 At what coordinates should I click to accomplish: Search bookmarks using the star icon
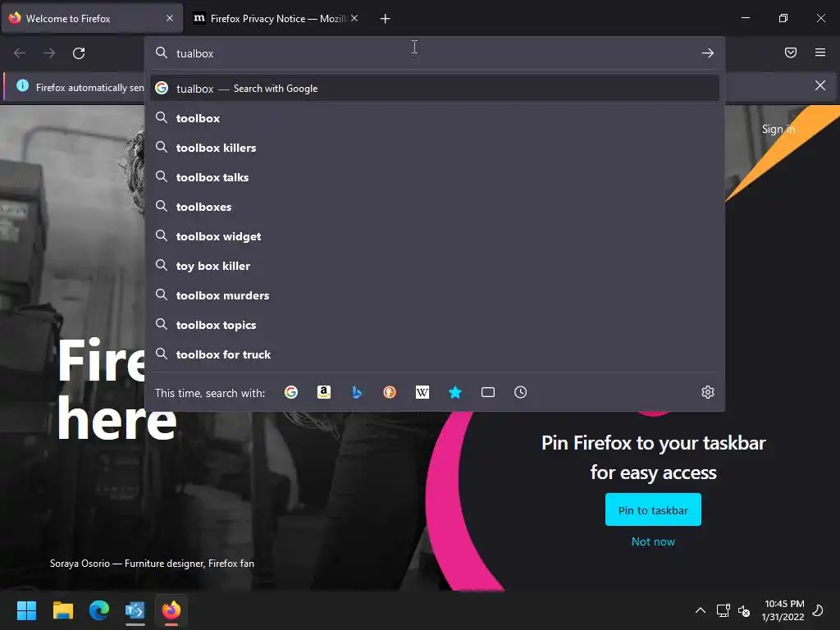click(x=454, y=393)
